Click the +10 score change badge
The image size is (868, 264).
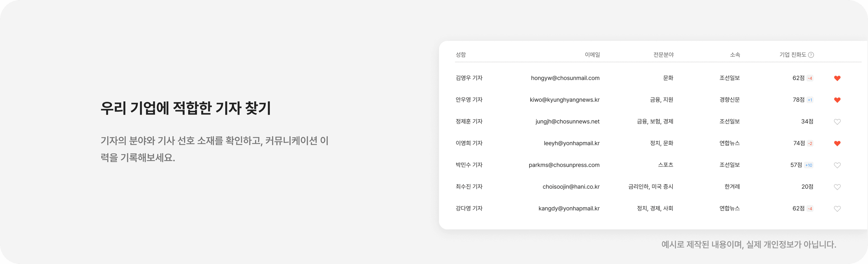coord(808,165)
